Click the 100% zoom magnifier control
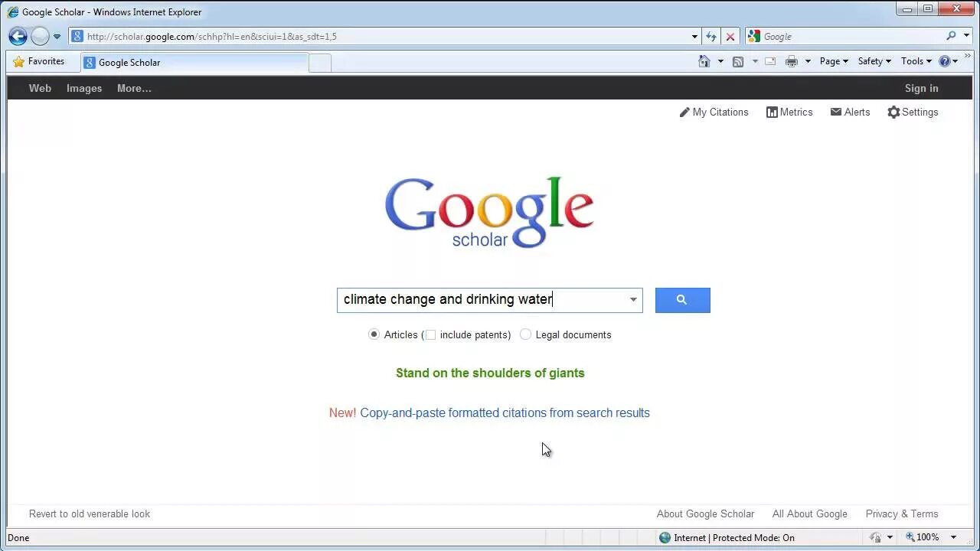This screenshot has height=551, width=980. [x=923, y=537]
